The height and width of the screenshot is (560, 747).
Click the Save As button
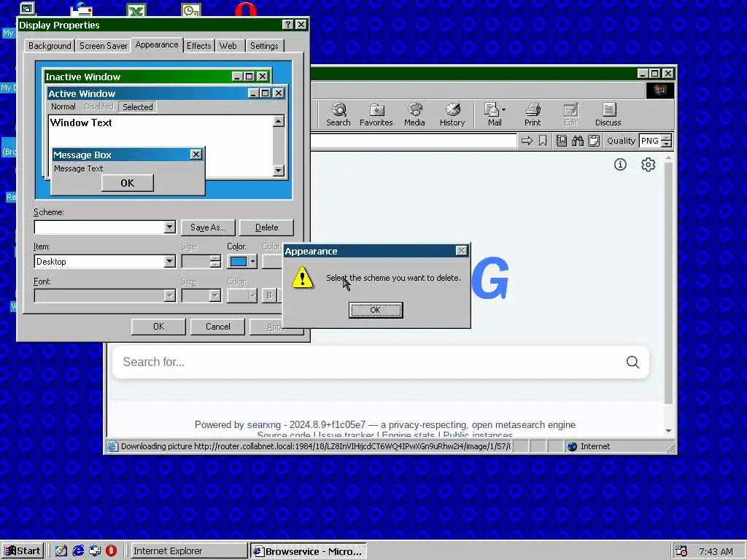click(208, 227)
